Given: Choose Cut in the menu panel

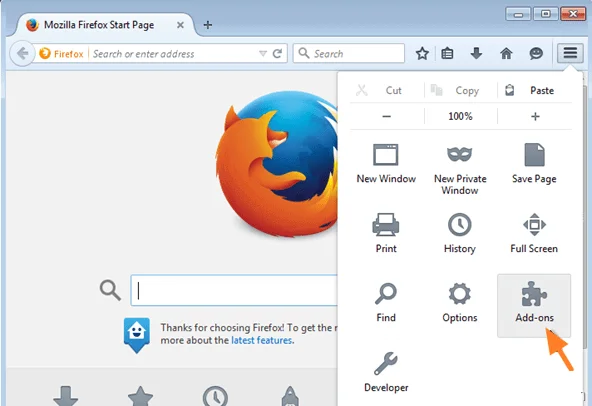Looking at the screenshot, I should coord(386,90).
